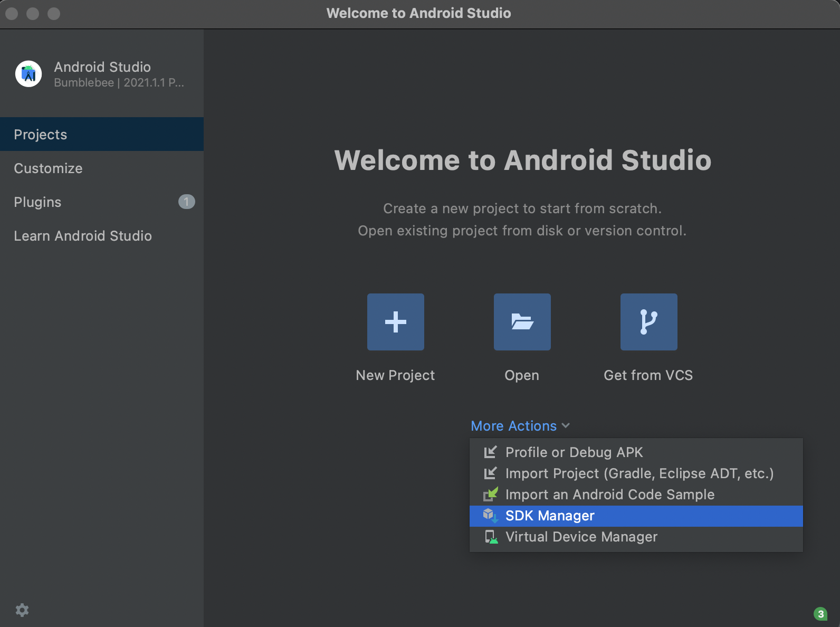The height and width of the screenshot is (627, 840).
Task: Click the Plugins update count badge
Action: pos(187,202)
